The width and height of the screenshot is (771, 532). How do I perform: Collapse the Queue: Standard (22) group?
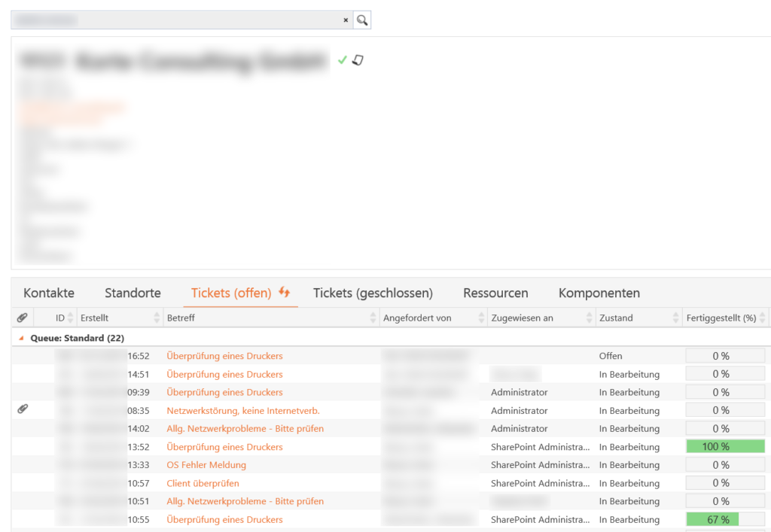21,338
